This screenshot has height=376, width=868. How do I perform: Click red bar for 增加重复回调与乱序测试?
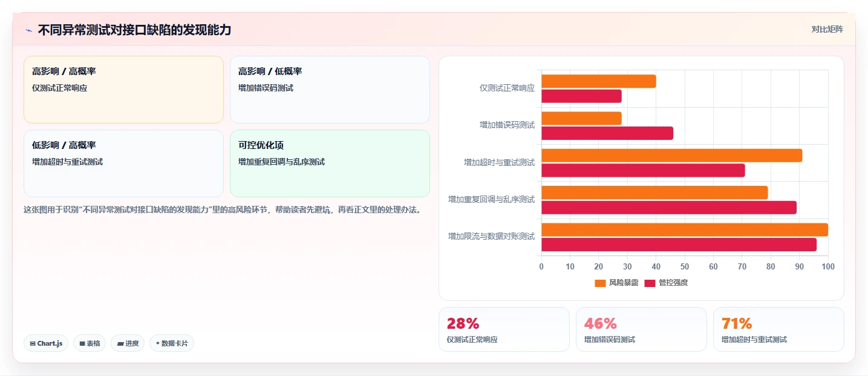(669, 207)
